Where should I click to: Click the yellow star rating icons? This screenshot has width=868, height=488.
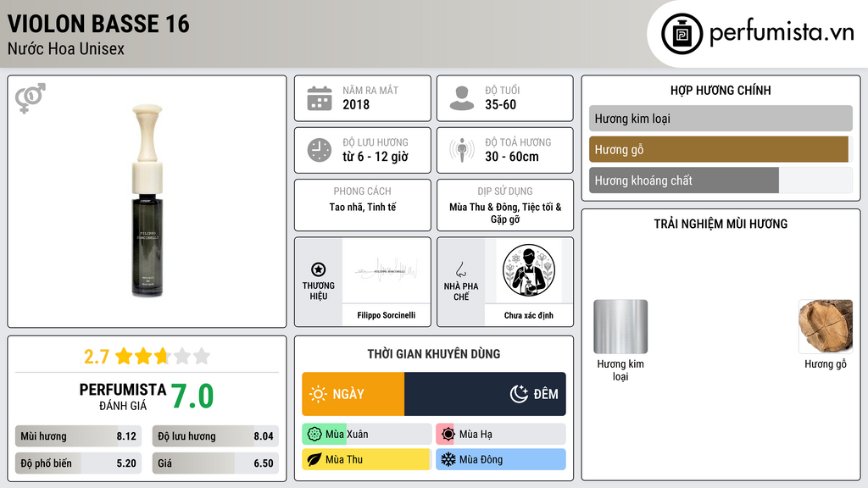tap(162, 357)
